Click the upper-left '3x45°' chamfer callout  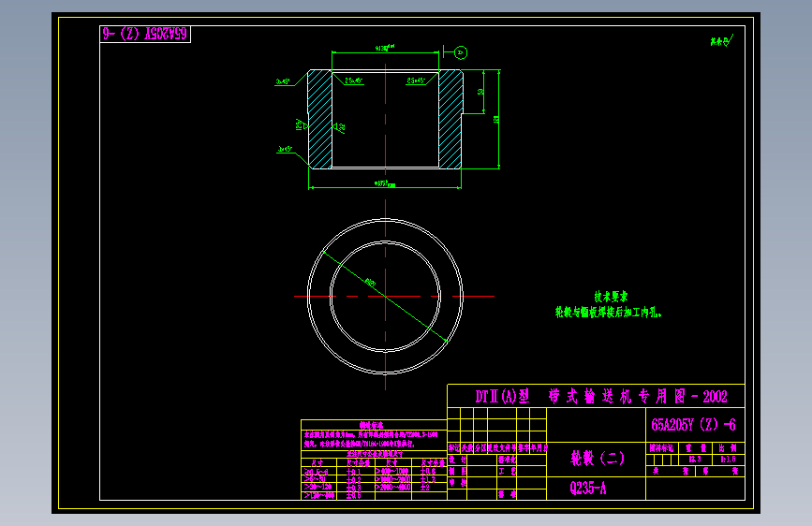(283, 81)
